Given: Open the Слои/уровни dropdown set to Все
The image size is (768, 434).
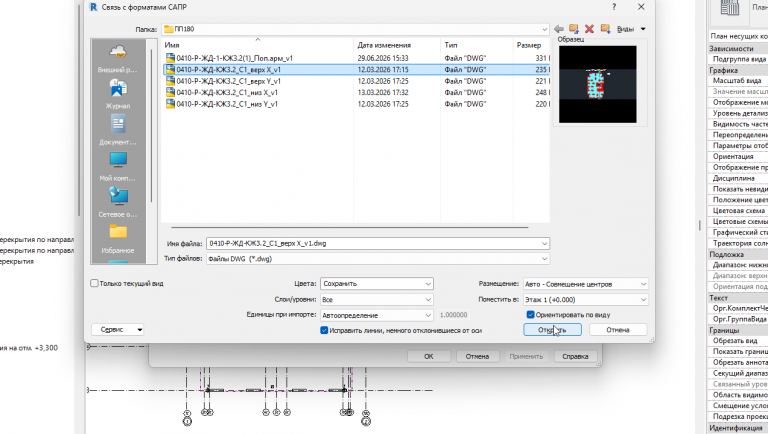Looking at the screenshot, I should pyautogui.click(x=377, y=299).
